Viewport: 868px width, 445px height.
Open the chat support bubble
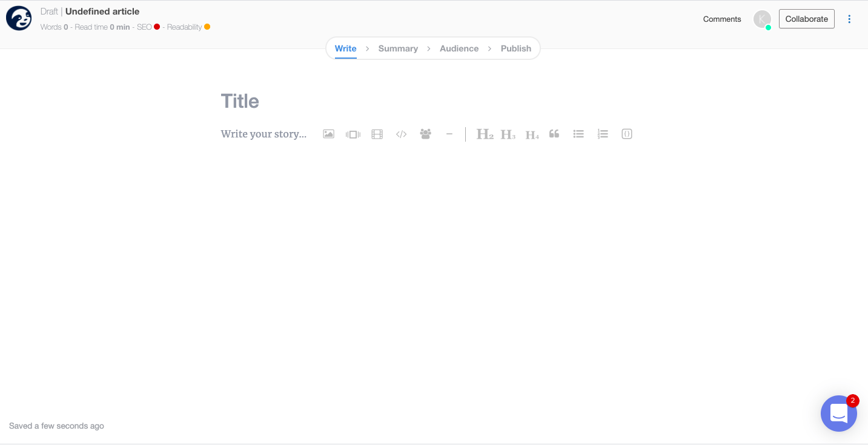tap(839, 414)
